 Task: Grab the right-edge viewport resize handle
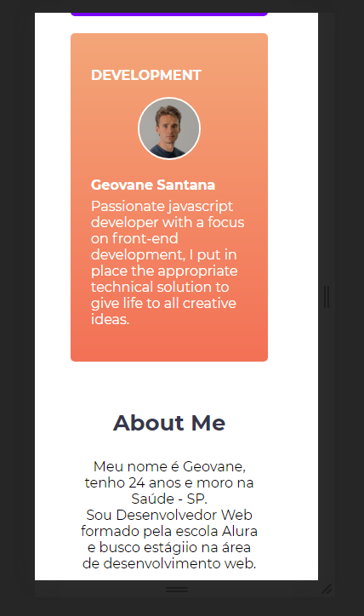(x=327, y=297)
